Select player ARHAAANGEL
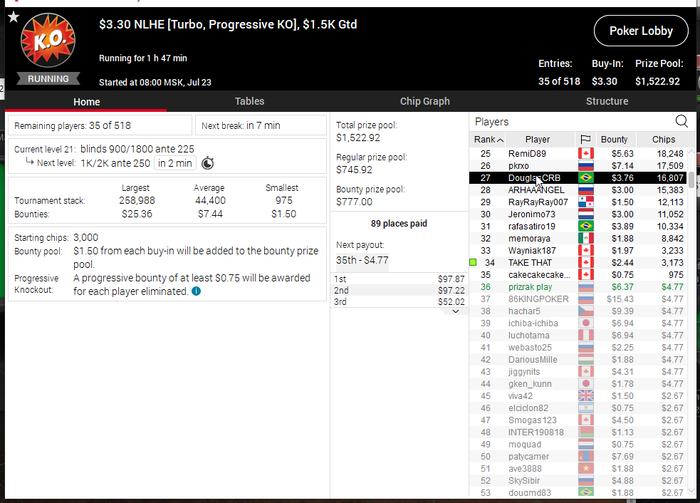The width and height of the screenshot is (700, 503). point(536,190)
